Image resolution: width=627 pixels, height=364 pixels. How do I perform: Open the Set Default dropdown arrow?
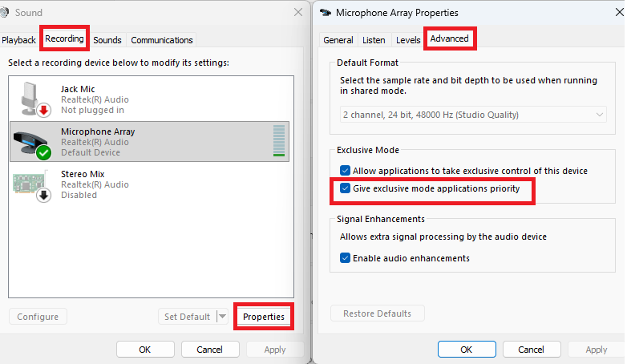coord(222,317)
